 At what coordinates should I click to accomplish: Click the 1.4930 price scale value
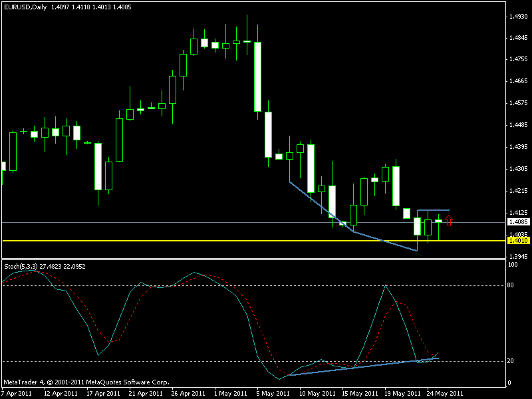[519, 16]
